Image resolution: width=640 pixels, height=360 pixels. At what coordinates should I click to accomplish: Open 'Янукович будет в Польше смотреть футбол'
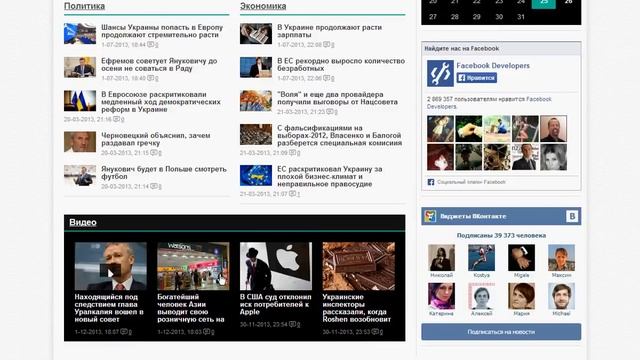pos(164,173)
